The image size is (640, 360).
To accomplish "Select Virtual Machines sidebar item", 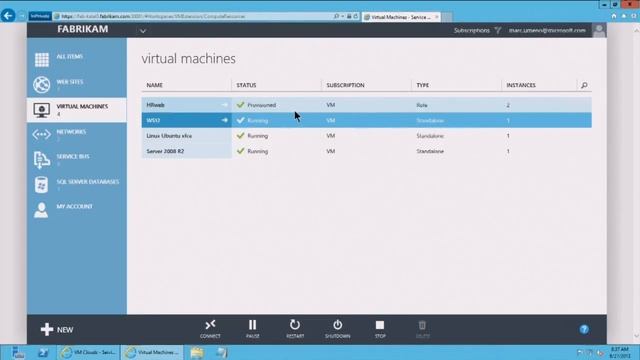I will pos(77,110).
